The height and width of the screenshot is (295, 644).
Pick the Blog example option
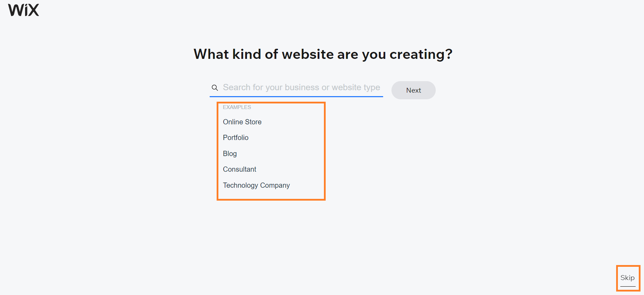[x=230, y=154]
